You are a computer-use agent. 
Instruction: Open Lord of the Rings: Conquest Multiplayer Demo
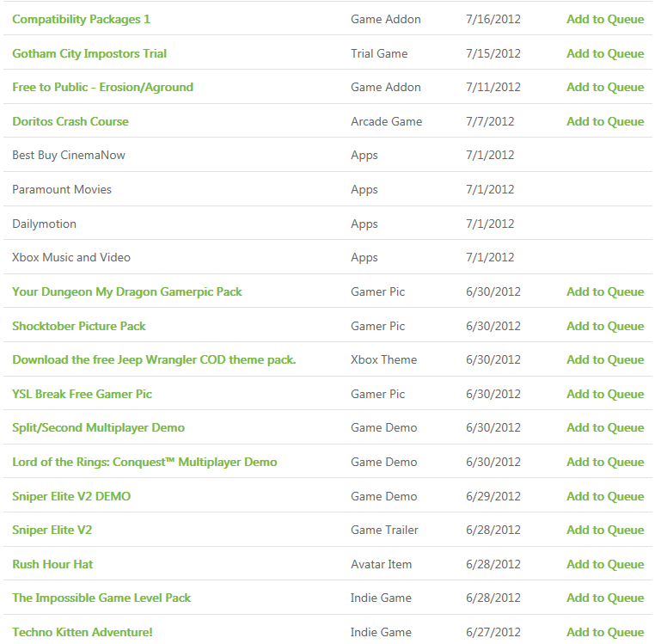click(x=144, y=463)
